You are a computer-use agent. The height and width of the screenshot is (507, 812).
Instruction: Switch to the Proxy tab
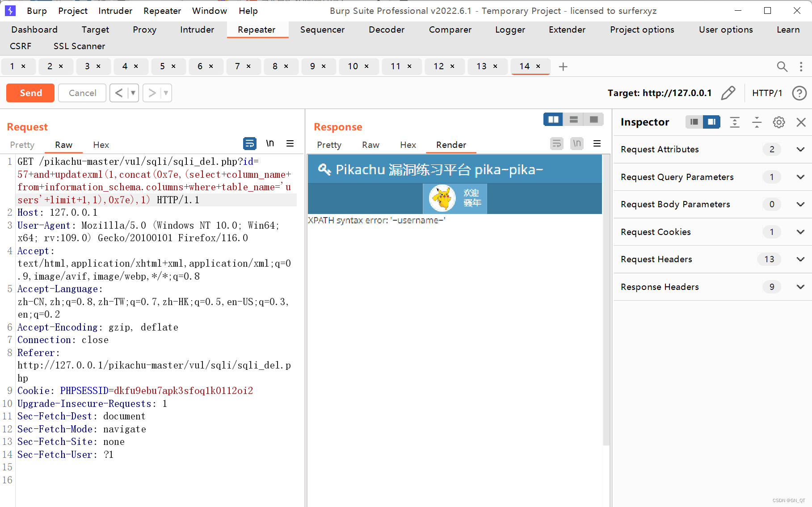144,29
